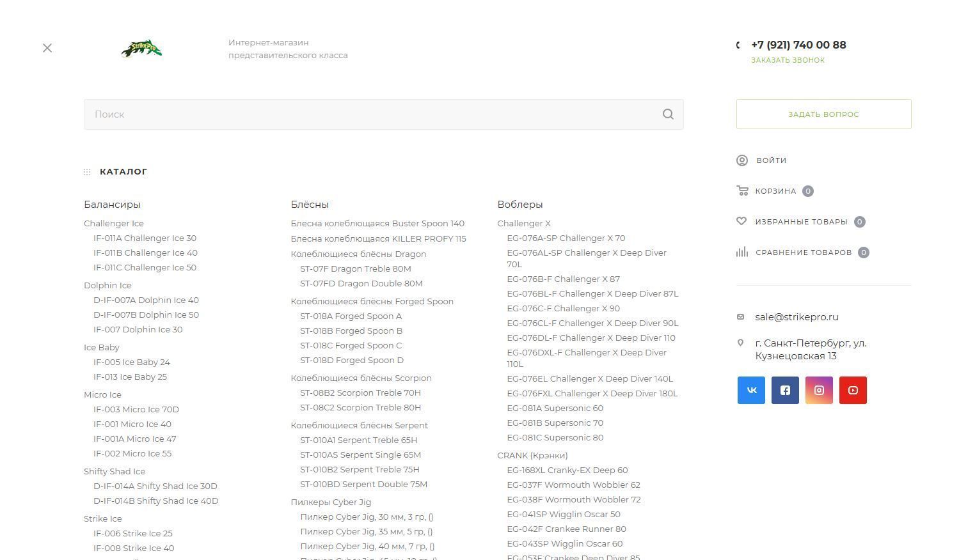Click the ЗАКАЗАТЬ ЗВОНОК link
Viewport: 959px width, 560px height.
click(788, 60)
